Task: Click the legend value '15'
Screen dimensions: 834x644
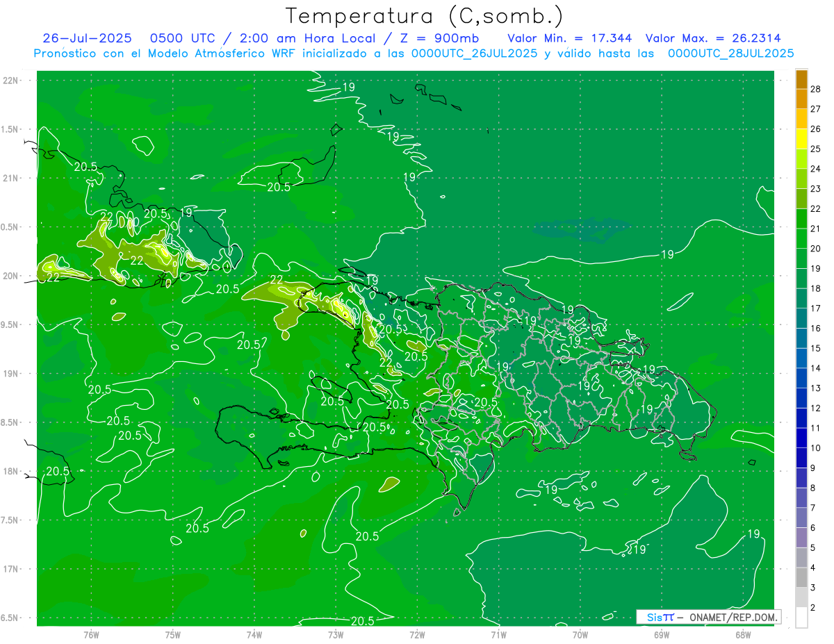Action: coord(816,348)
